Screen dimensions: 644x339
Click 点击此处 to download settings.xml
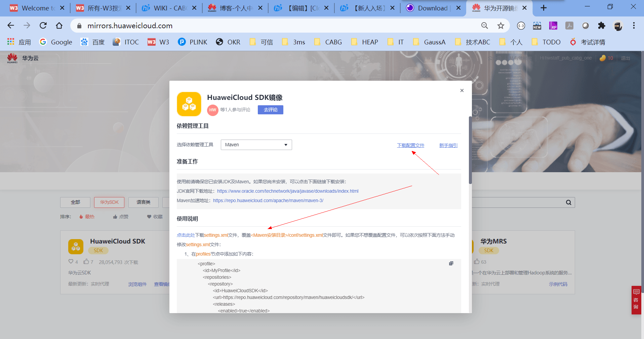coord(186,235)
